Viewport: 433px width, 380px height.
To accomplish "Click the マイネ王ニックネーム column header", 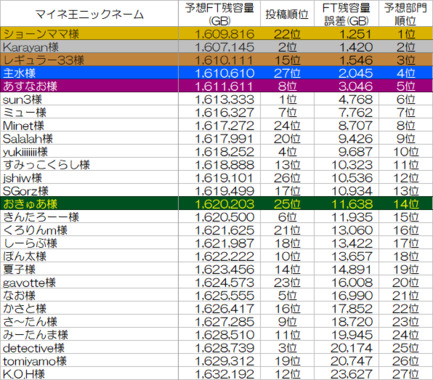I will [89, 14].
